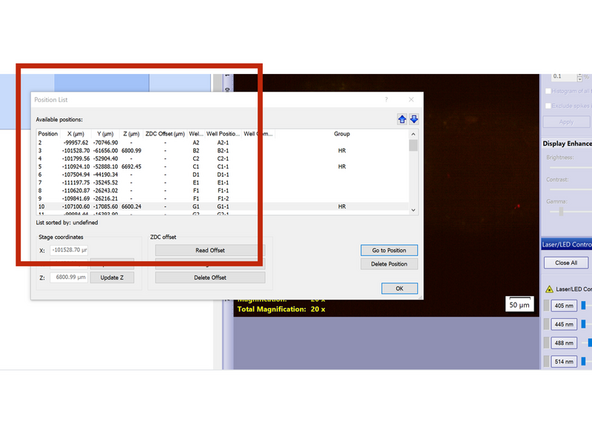The height and width of the screenshot is (444, 592).
Task: Click the positions list scrollbar thumb
Action: pyautogui.click(x=413, y=146)
